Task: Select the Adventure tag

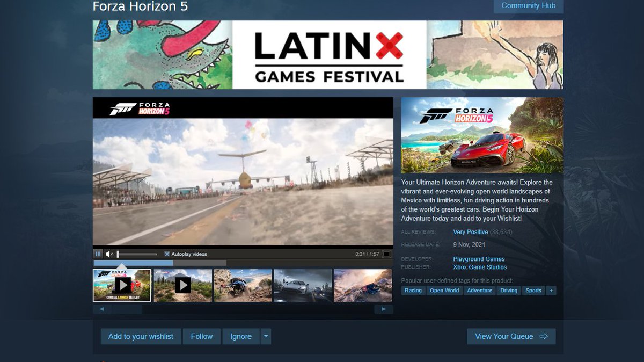Action: (x=480, y=291)
